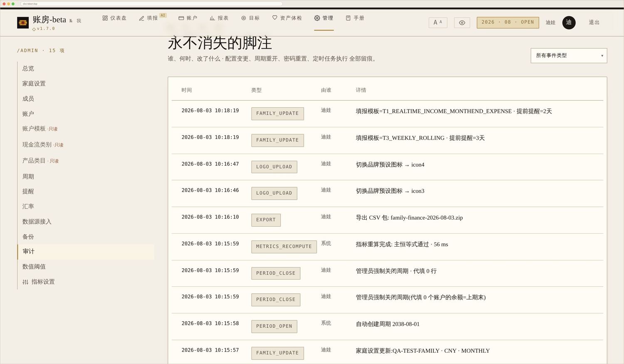Open 账户模板 read-only sidebar entry
Image resolution: width=624 pixels, height=364 pixels.
40,129
